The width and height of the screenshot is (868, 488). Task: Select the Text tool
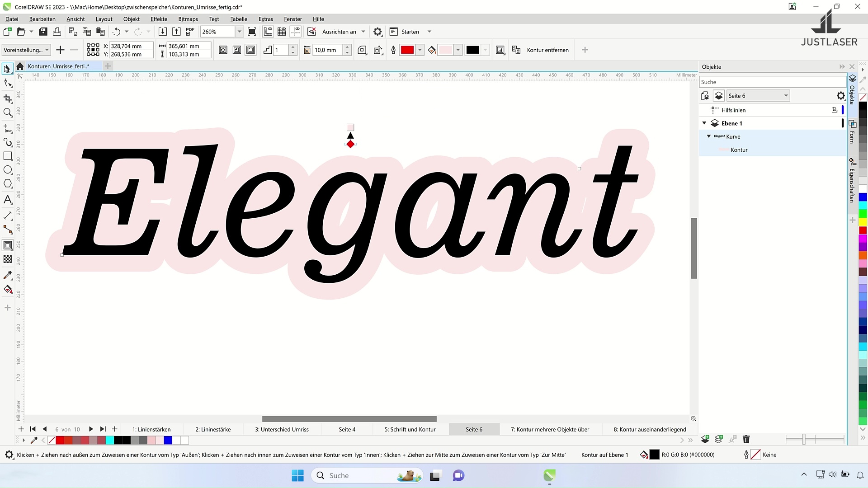point(8,200)
